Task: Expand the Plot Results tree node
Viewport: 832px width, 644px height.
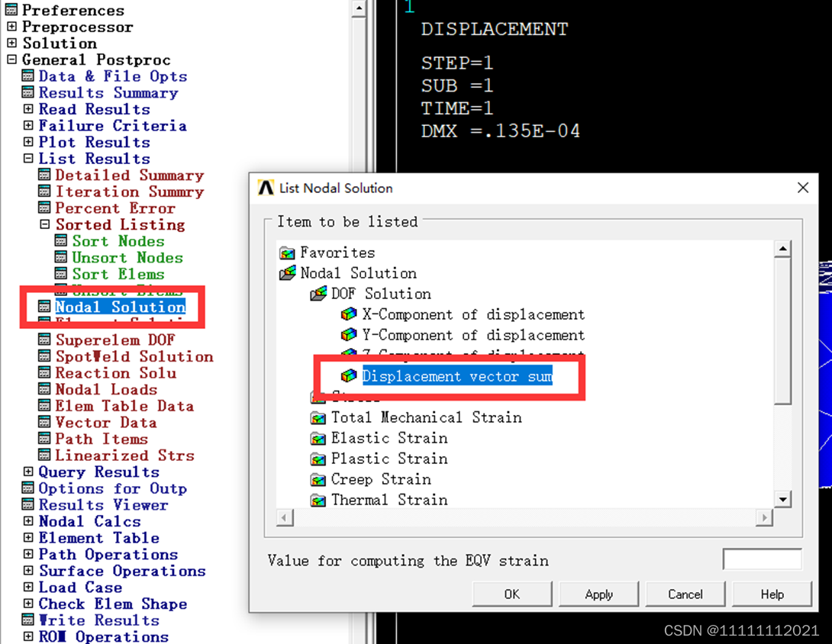Action: [28, 143]
